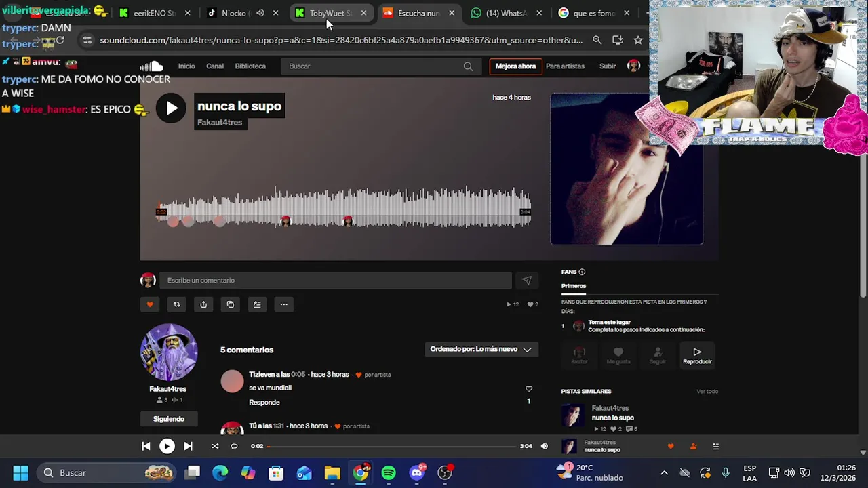The width and height of the screenshot is (868, 488).
Task: Copy the track link icon
Action: pyautogui.click(x=231, y=304)
